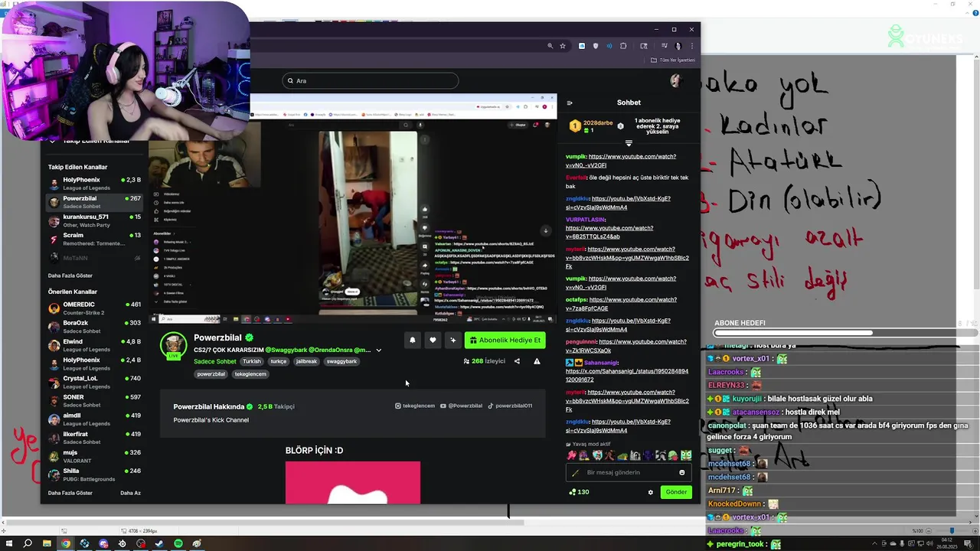Open SONER recommended channel

point(94,400)
